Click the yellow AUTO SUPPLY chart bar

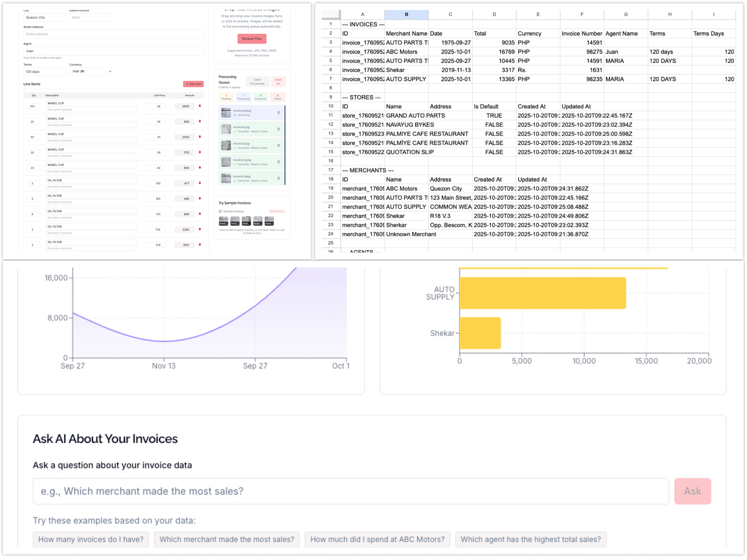[542, 293]
